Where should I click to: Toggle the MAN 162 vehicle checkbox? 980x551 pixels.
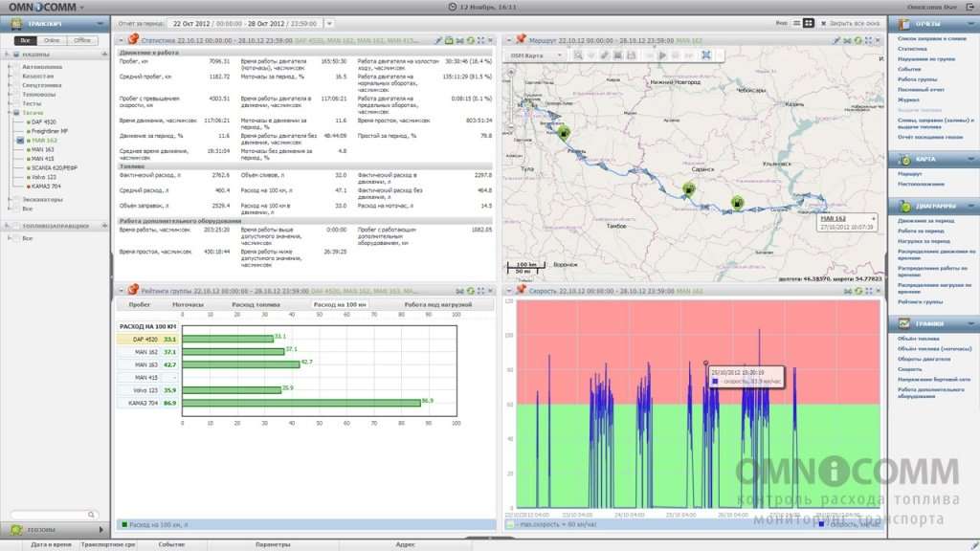coord(20,141)
